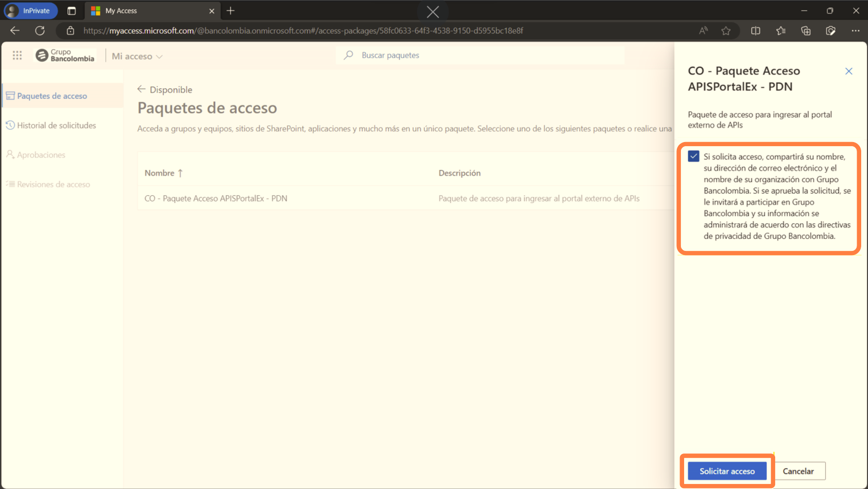Click the Revisiones de acceso list icon
868x489 pixels.
coord(10,184)
